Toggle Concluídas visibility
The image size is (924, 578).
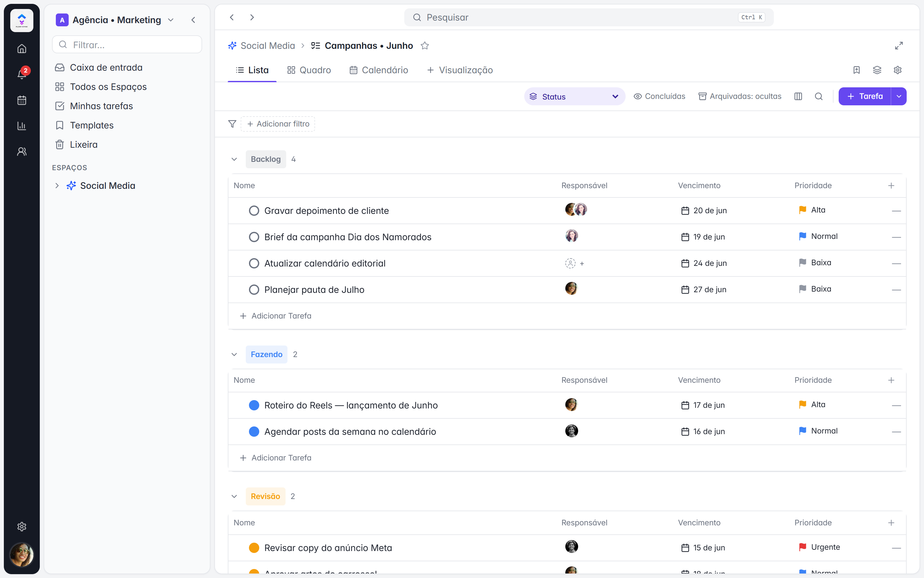tap(659, 96)
